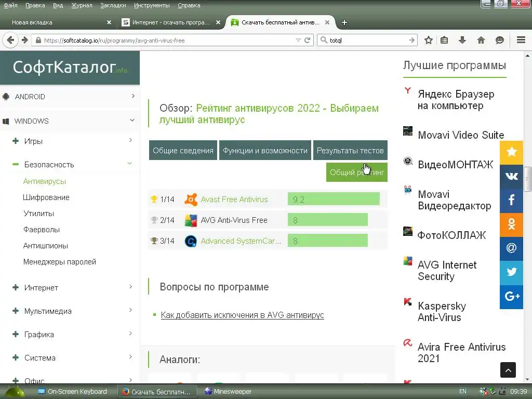Reload the page with the refresh icon
Image resolution: width=532 pixels, height=399 pixels.
[x=308, y=40]
